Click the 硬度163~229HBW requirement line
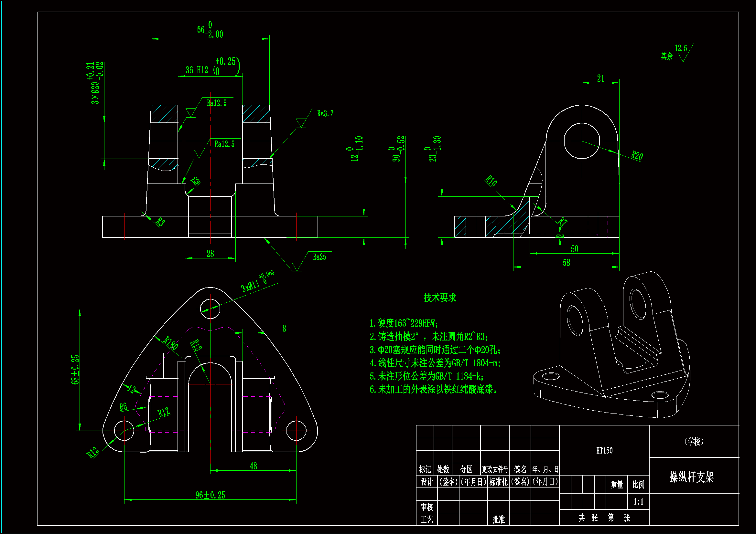 coord(404,323)
